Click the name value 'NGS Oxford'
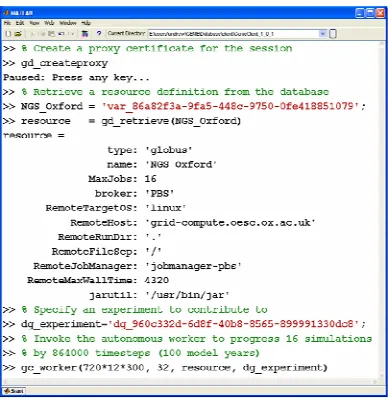This screenshot has height=400, width=388. click(x=181, y=164)
